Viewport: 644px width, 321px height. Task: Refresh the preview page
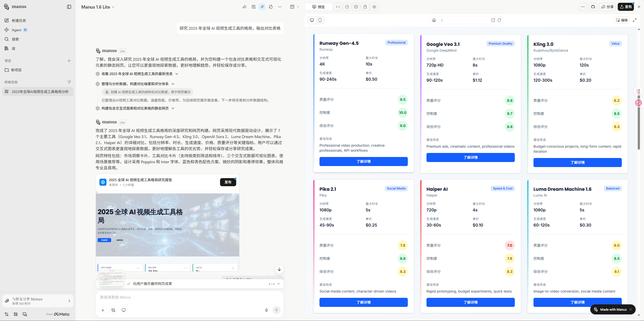click(499, 20)
